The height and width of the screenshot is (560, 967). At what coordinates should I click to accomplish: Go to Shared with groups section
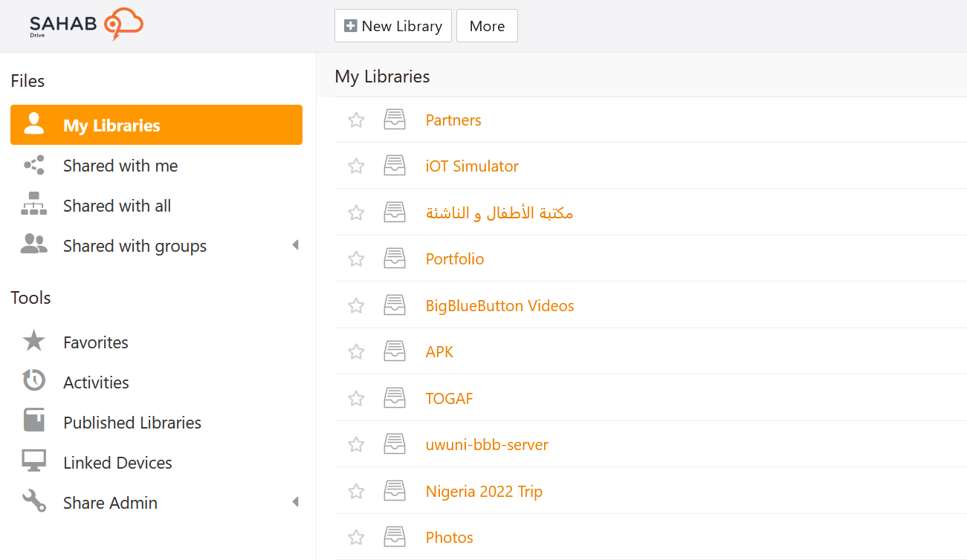(x=135, y=246)
